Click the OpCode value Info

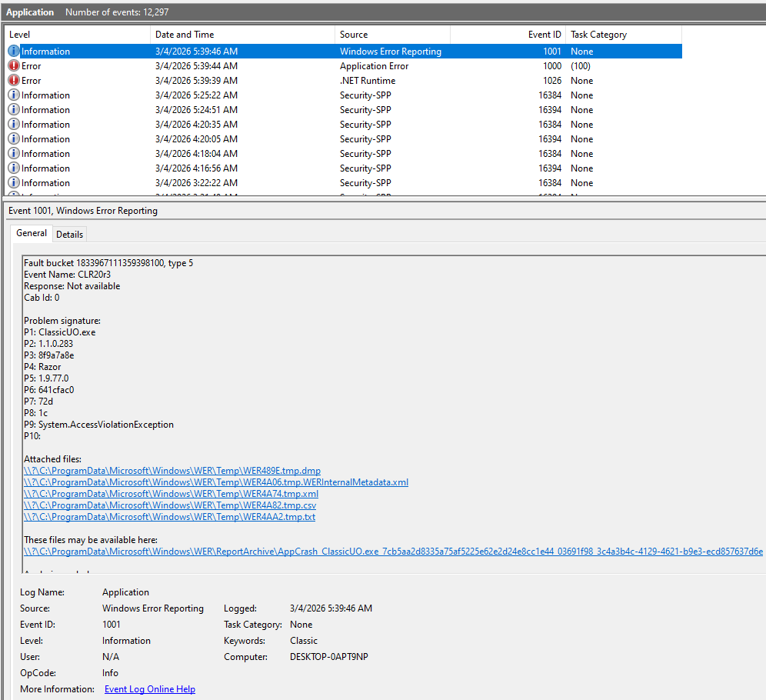pyautogui.click(x=110, y=673)
